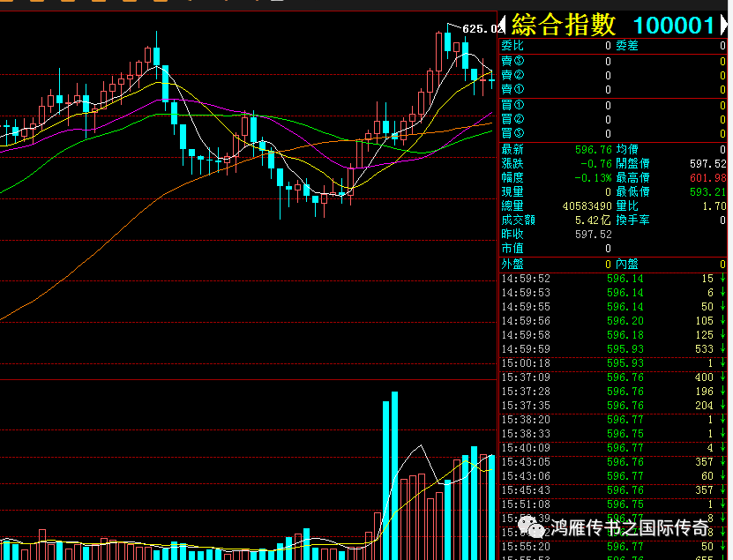The image size is (733, 560).
Task: Select the tick row at 15:37:09
Action: pos(613,377)
